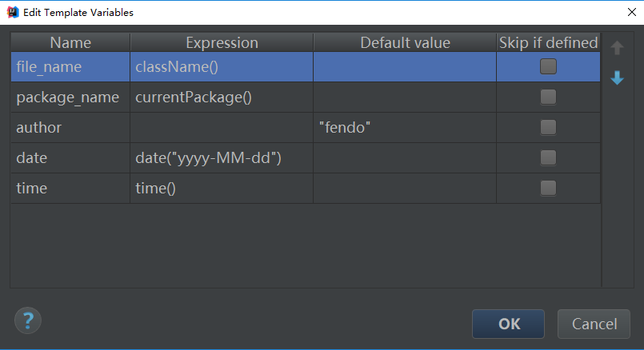The height and width of the screenshot is (350, 644).
Task: Toggle Skip if defined for file_name
Action: pos(548,66)
